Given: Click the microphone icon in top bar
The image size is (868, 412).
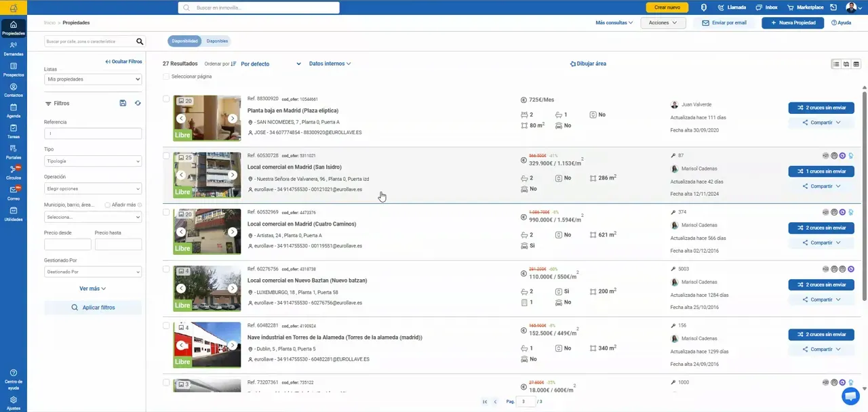Looking at the screenshot, I should click(x=703, y=7).
